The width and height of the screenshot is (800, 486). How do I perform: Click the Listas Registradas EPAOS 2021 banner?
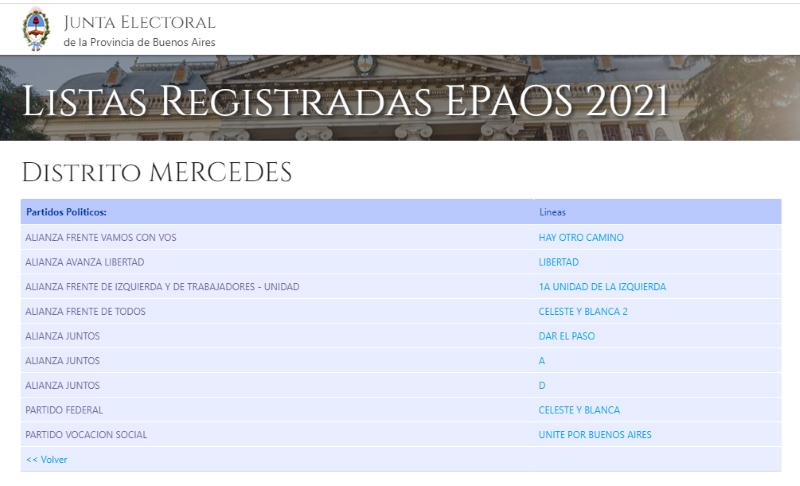[x=345, y=102]
